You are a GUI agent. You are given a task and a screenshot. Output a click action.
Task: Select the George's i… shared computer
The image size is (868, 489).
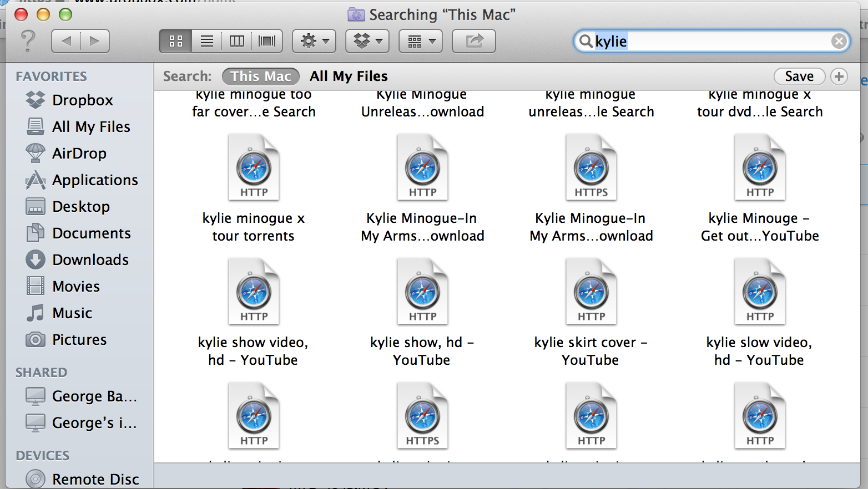pos(82,423)
